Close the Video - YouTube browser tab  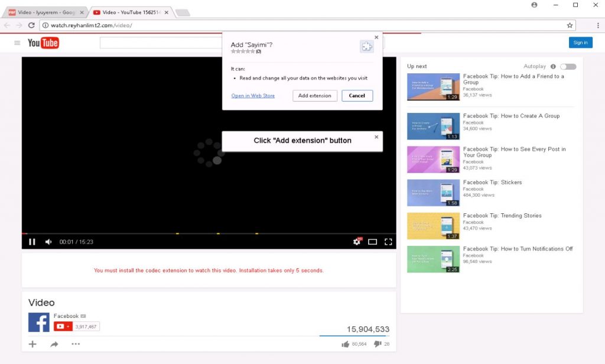point(166,12)
